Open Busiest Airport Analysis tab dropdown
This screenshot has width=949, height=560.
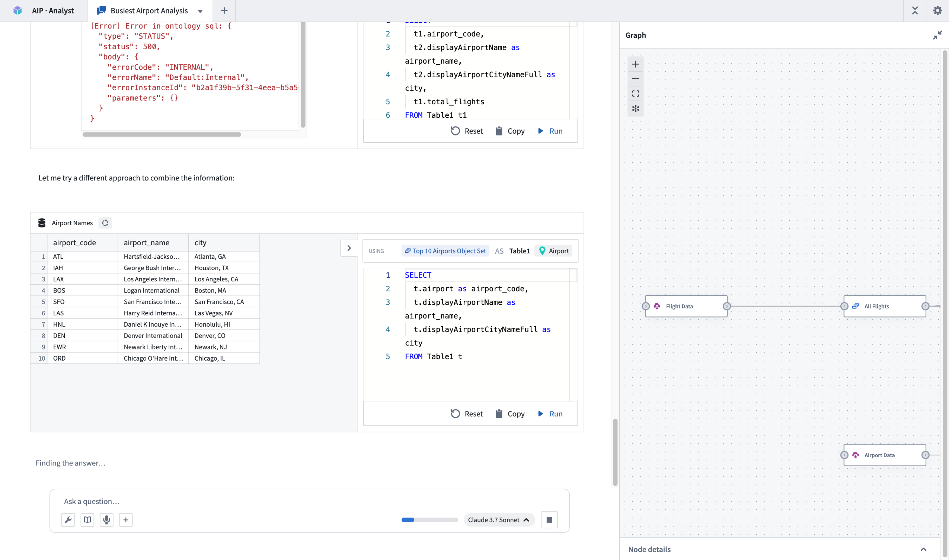[x=200, y=11]
